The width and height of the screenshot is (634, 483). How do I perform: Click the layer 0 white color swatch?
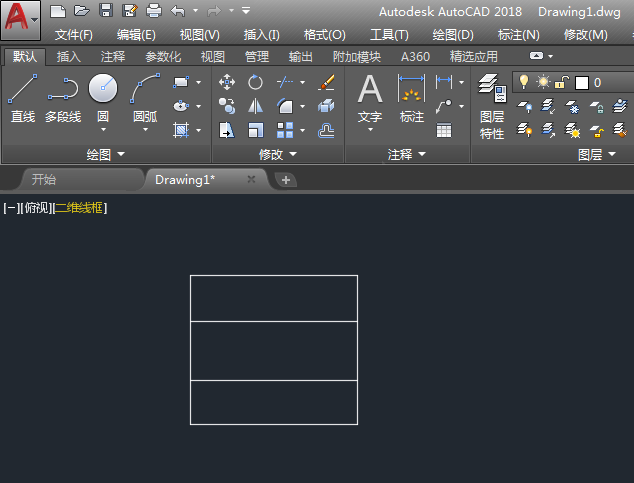coord(581,83)
